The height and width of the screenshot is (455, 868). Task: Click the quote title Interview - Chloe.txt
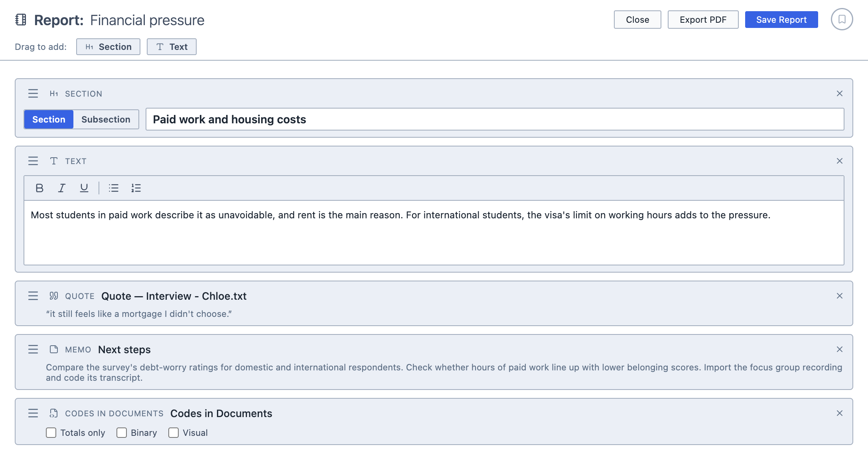click(174, 296)
